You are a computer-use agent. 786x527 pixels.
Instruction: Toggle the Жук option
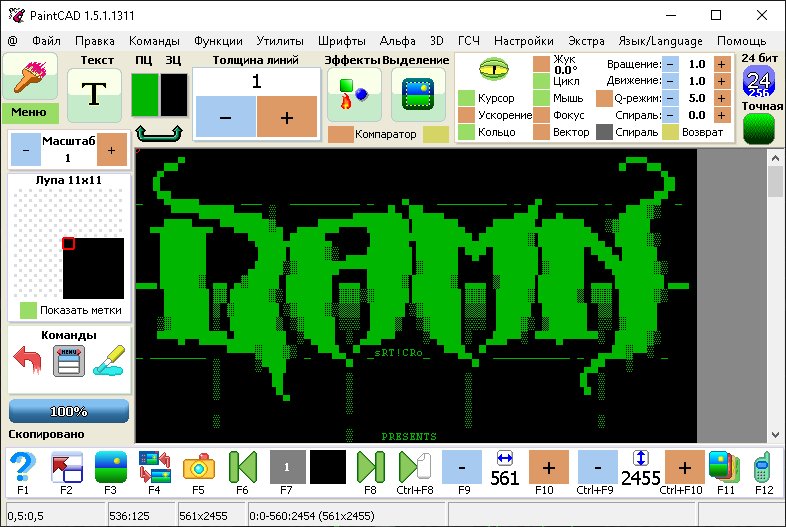[541, 64]
